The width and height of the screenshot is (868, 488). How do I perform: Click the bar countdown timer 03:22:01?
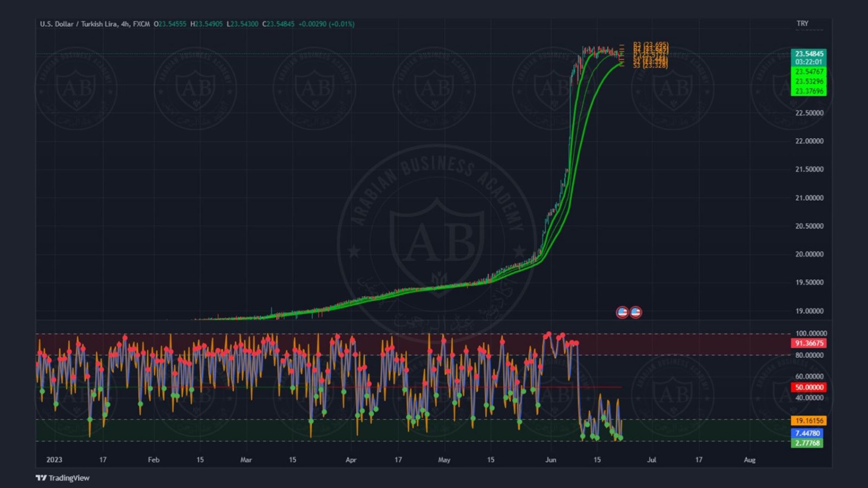click(808, 62)
